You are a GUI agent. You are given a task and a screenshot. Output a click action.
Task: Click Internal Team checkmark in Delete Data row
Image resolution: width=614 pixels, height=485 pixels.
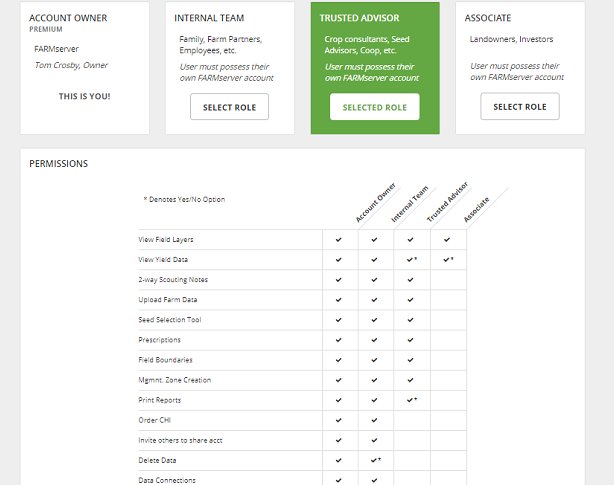[376, 460]
